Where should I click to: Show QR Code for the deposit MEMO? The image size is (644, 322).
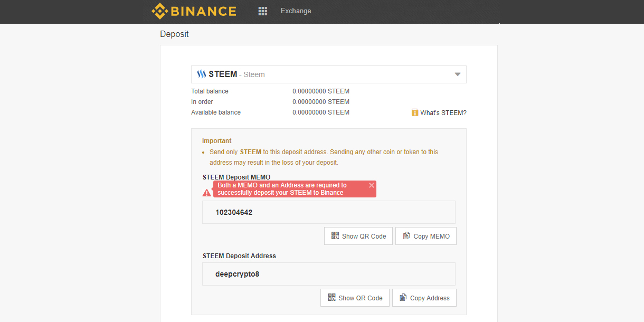(358, 236)
